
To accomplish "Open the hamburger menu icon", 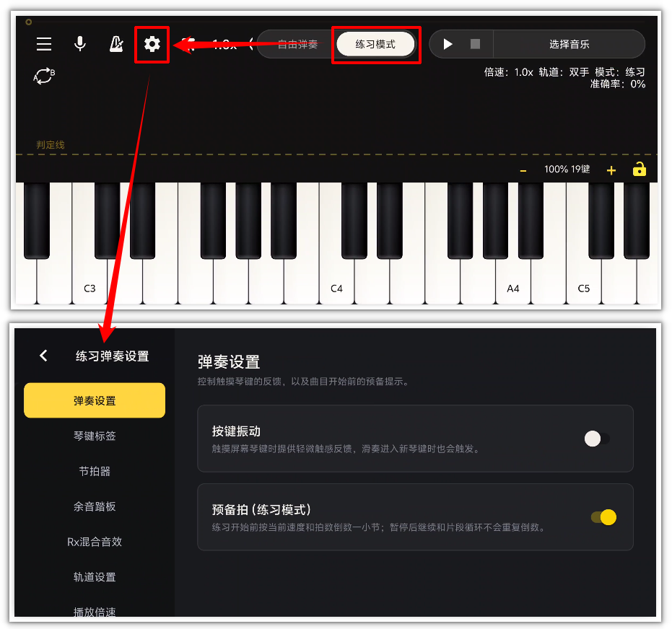I will [x=44, y=44].
